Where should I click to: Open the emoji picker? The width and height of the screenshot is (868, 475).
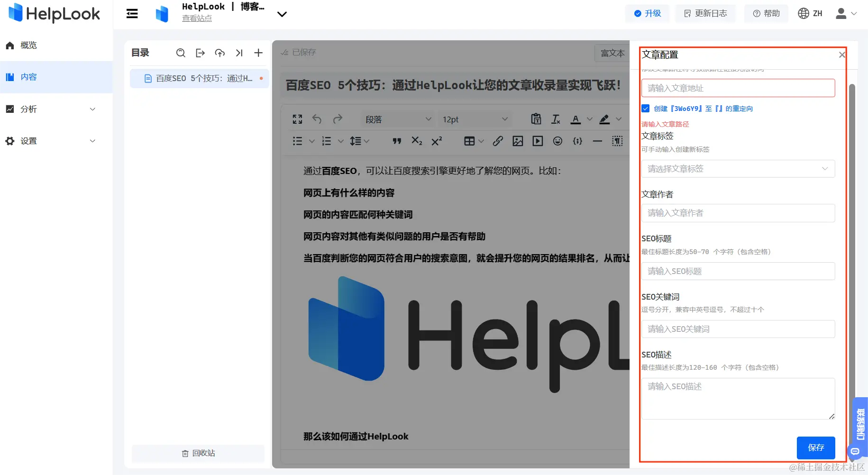pos(557,141)
